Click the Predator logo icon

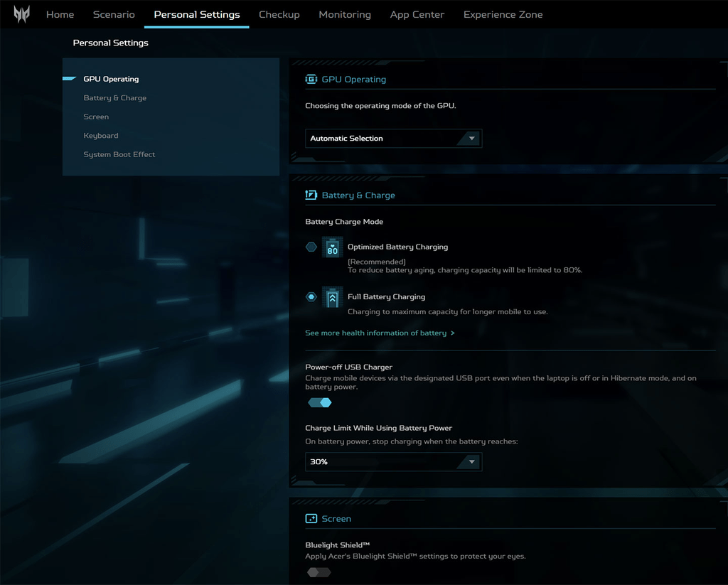[x=21, y=14]
